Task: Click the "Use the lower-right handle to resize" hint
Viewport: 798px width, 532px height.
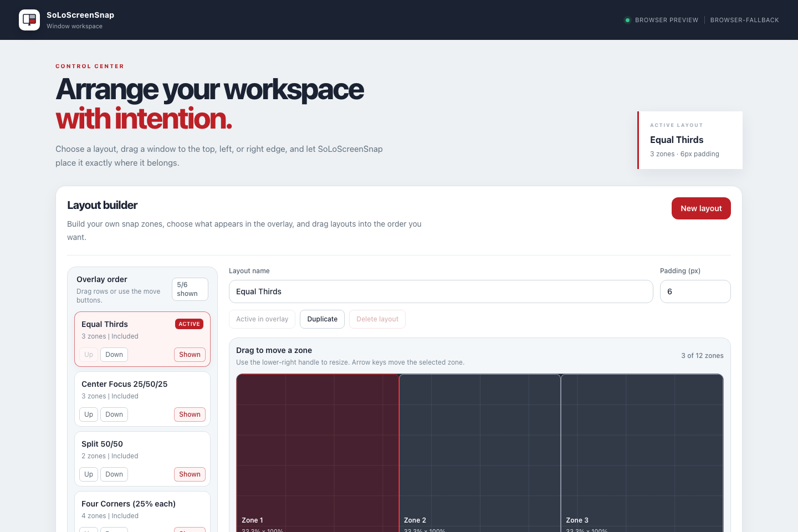Action: click(350, 362)
